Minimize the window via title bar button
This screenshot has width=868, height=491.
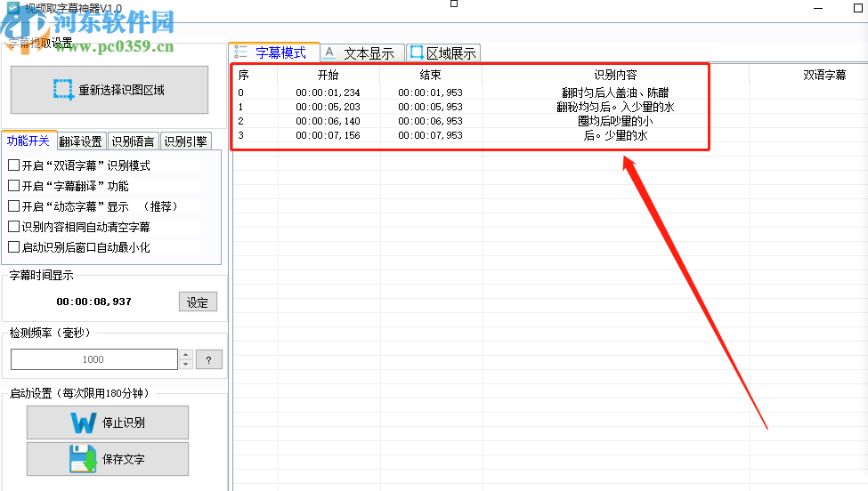point(818,8)
